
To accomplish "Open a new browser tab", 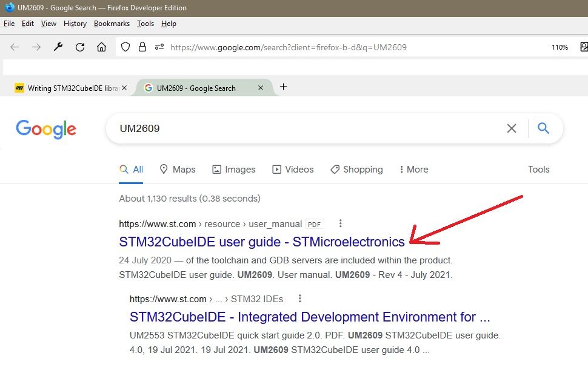I will (x=284, y=87).
